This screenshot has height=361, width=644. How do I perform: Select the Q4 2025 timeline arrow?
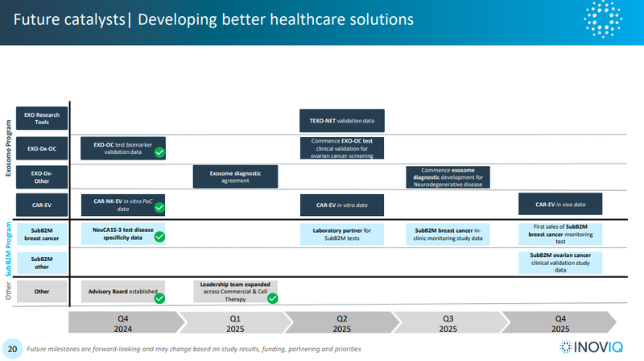[x=559, y=322]
